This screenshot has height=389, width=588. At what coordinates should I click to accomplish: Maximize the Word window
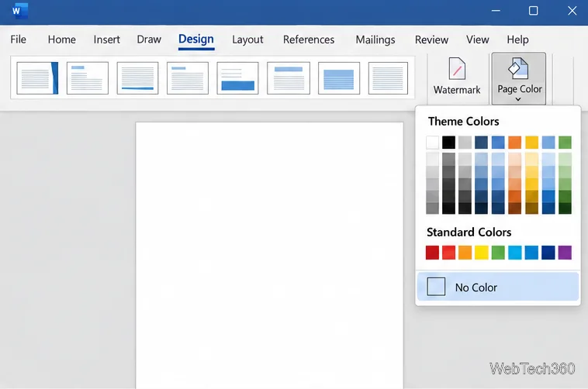pyautogui.click(x=533, y=11)
